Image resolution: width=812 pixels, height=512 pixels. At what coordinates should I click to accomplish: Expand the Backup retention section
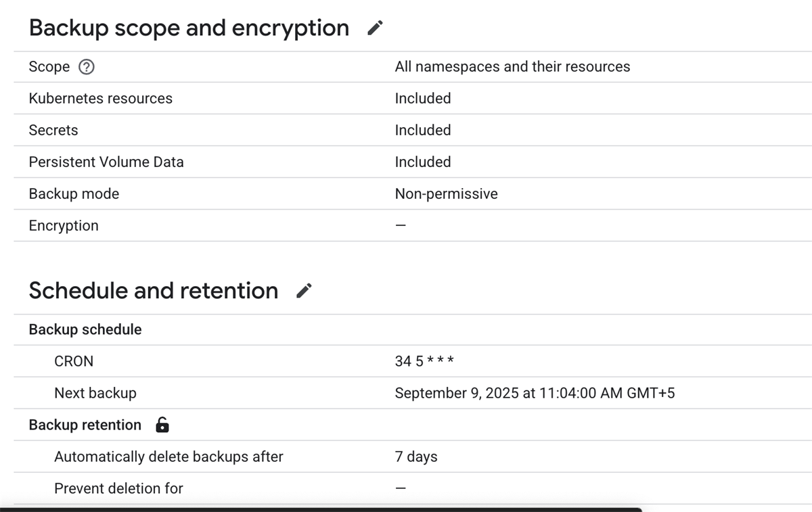(x=84, y=425)
